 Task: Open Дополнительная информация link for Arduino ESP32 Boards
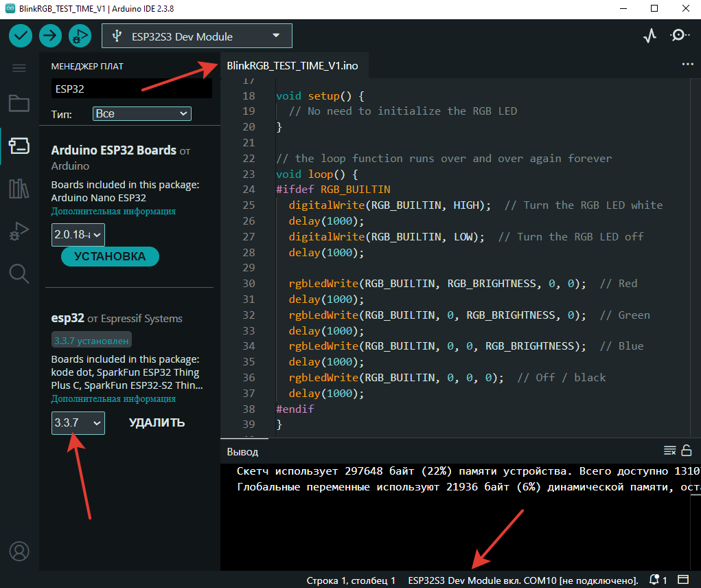(113, 211)
